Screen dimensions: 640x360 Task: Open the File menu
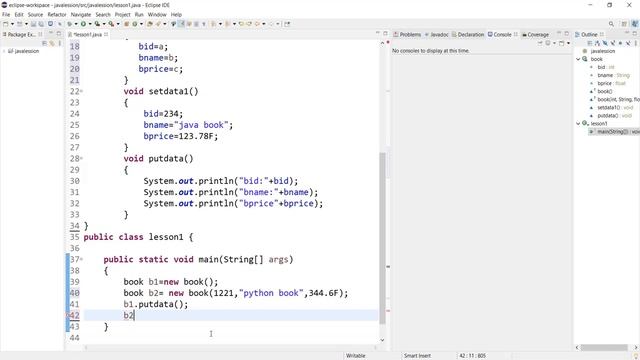coord(6,14)
